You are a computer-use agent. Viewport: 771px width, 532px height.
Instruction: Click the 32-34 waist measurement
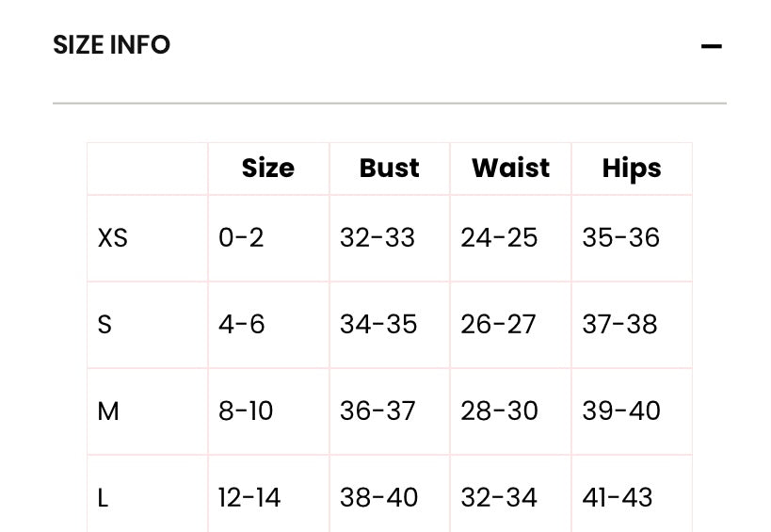(x=499, y=498)
